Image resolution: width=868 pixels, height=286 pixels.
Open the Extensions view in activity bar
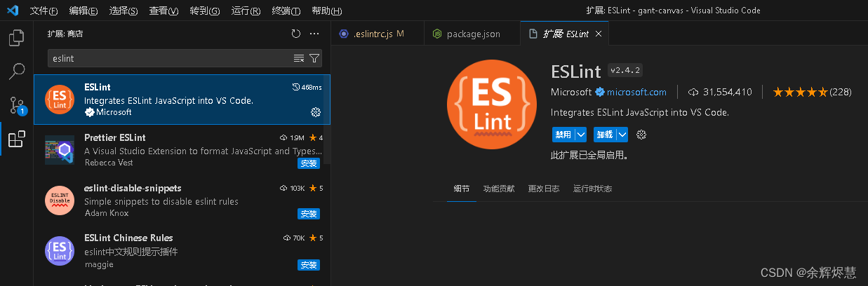coord(16,139)
